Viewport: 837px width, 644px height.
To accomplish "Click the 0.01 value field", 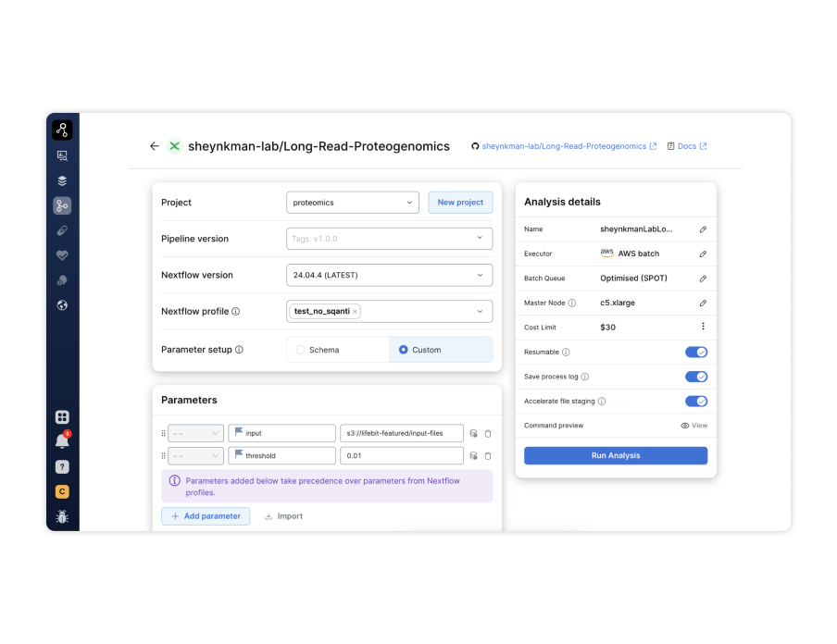I will [x=402, y=456].
